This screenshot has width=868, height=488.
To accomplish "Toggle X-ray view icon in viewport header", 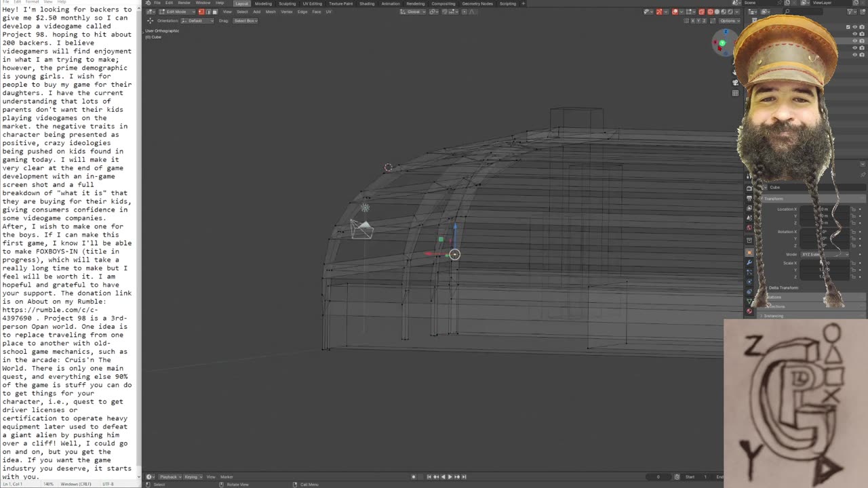I will tap(701, 12).
